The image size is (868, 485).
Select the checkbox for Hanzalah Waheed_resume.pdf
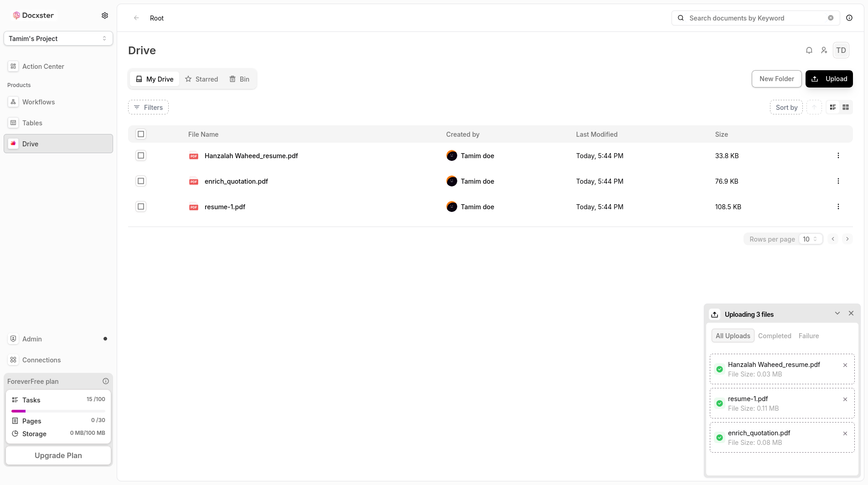pyautogui.click(x=141, y=155)
